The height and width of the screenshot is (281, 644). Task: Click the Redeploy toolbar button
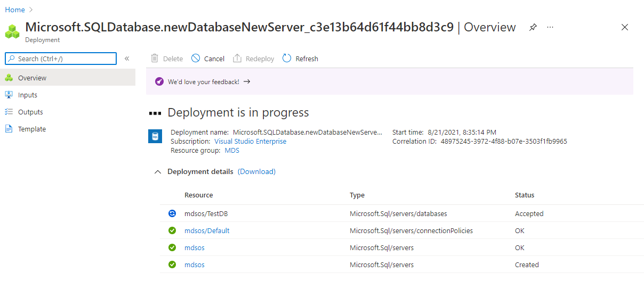(x=254, y=59)
